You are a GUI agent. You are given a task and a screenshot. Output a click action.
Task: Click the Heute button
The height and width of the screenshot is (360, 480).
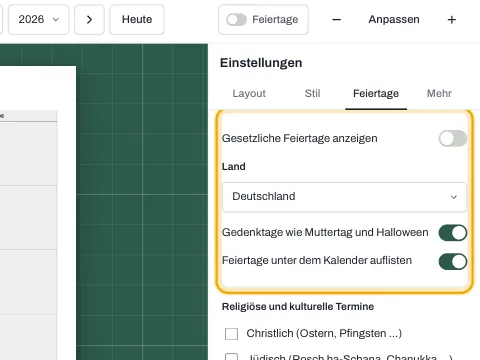click(137, 19)
